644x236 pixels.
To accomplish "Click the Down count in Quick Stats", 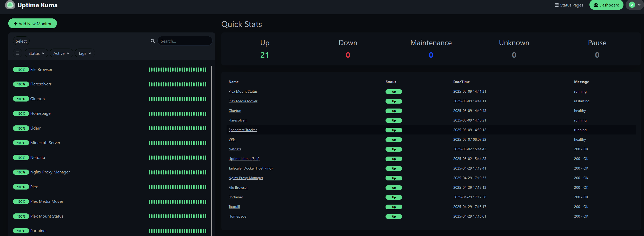I will coord(348,55).
